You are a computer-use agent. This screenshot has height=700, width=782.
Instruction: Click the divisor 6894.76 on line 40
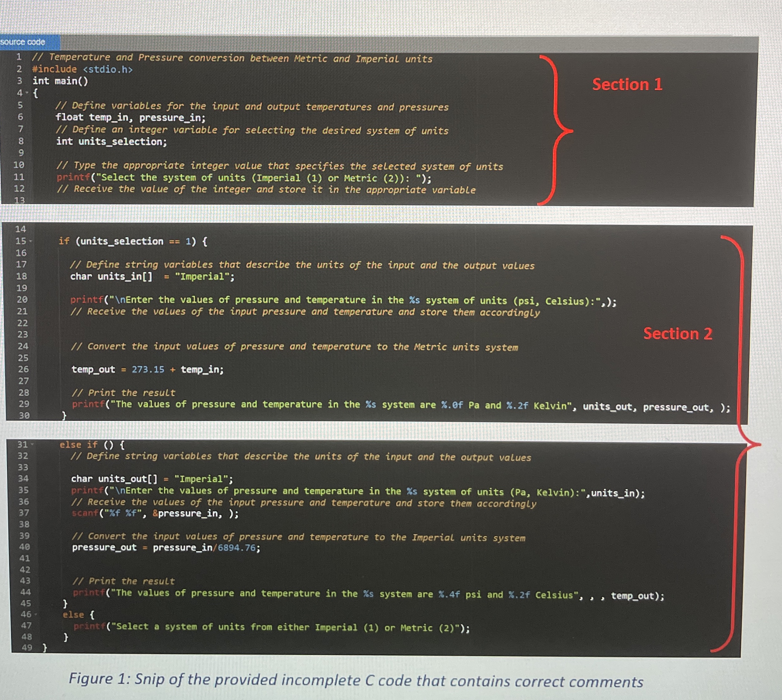point(236,547)
